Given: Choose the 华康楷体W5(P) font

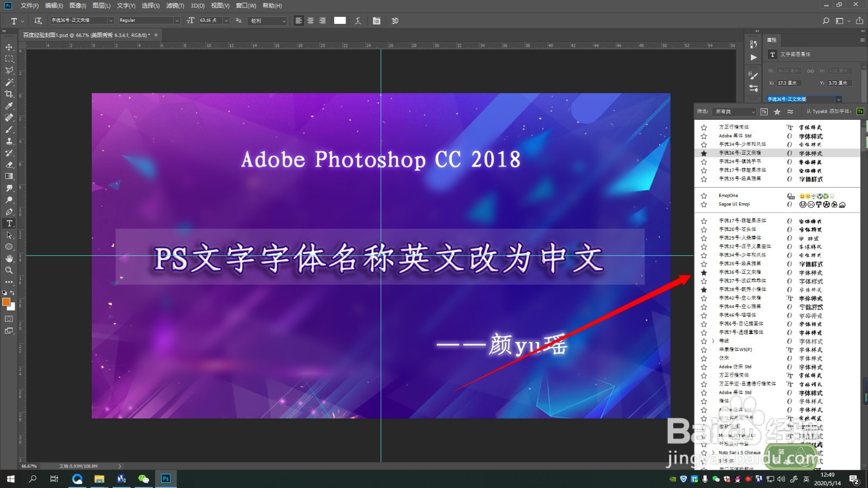Looking at the screenshot, I should [x=736, y=350].
